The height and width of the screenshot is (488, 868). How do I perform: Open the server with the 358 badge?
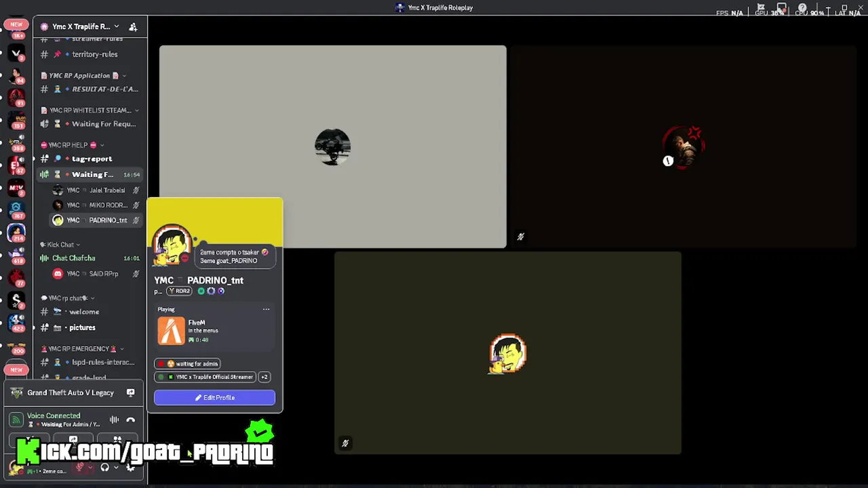point(16,142)
